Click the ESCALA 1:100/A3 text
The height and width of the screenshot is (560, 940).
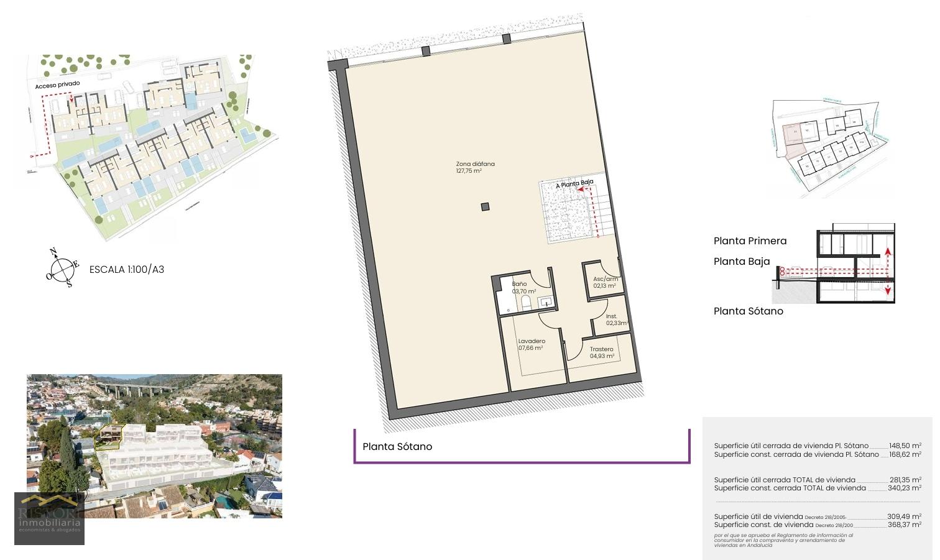coord(127,270)
